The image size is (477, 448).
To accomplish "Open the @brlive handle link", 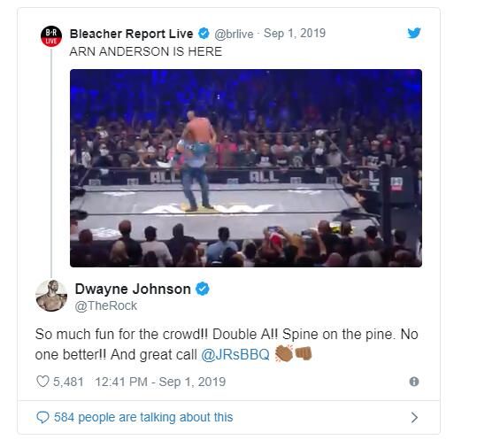I will point(234,34).
